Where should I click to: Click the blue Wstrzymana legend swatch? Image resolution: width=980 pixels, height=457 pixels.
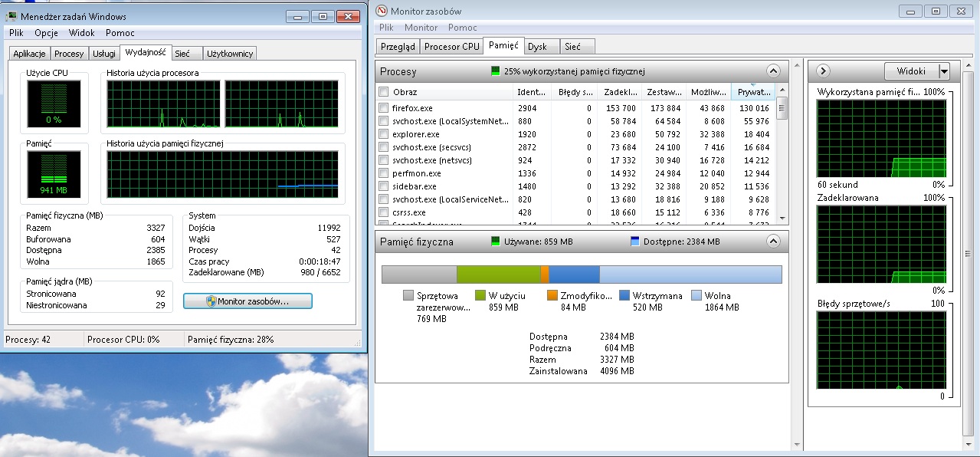624,295
